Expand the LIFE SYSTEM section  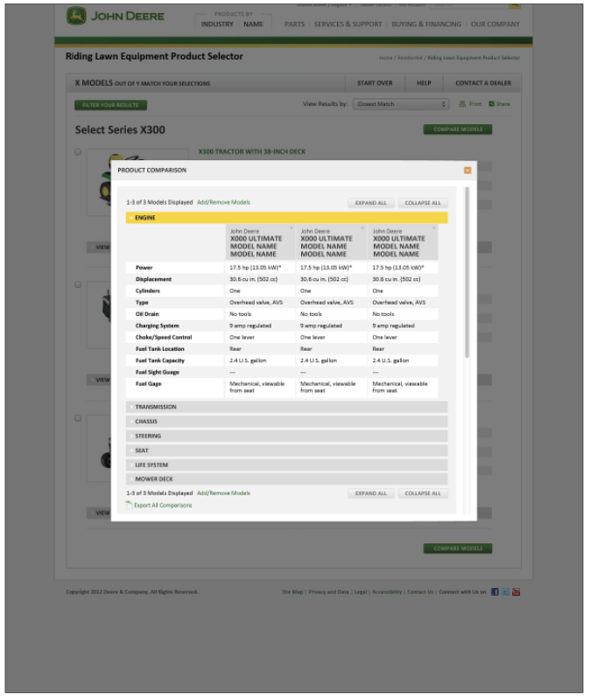pos(286,465)
